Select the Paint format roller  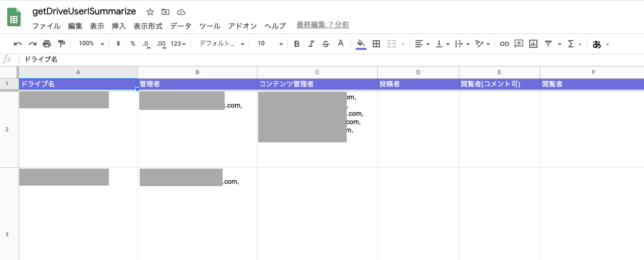pyautogui.click(x=62, y=44)
